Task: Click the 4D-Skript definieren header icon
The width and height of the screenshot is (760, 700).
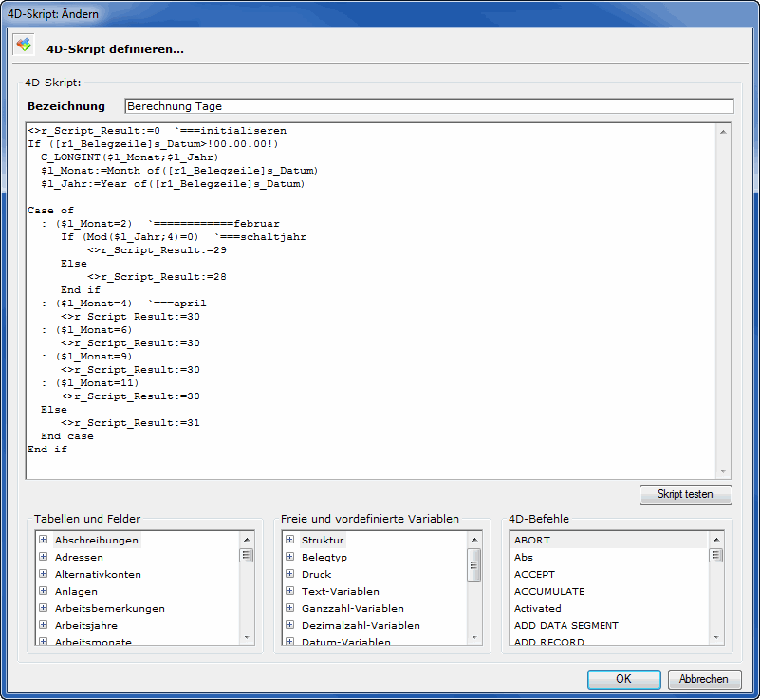Action: pyautogui.click(x=24, y=45)
